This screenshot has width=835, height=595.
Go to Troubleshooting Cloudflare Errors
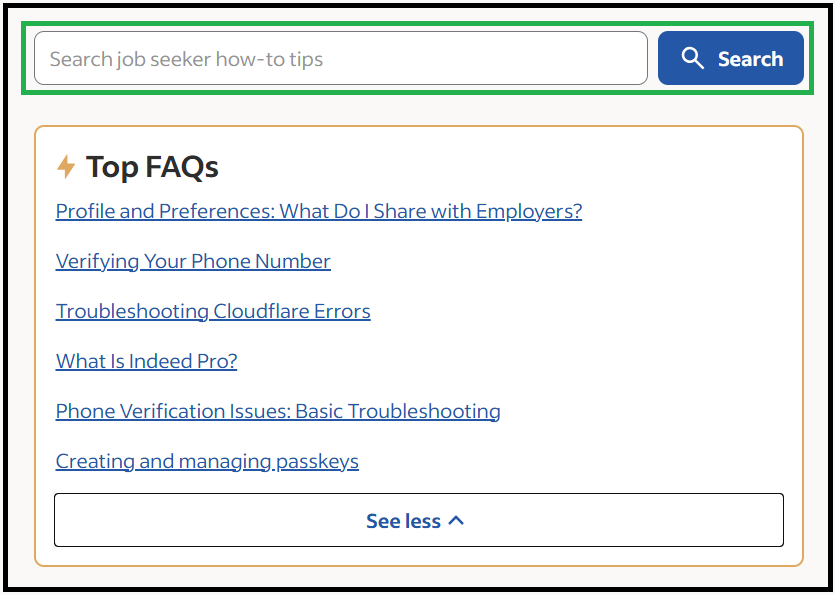click(213, 311)
